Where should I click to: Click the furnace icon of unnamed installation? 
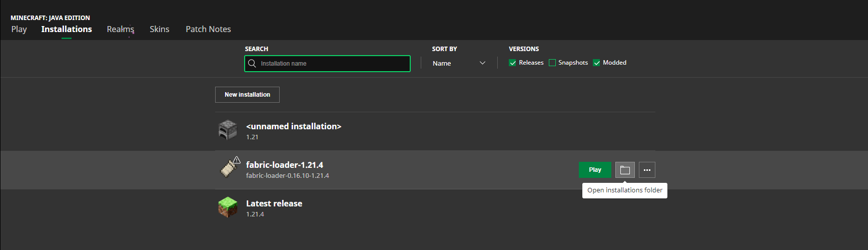(228, 130)
